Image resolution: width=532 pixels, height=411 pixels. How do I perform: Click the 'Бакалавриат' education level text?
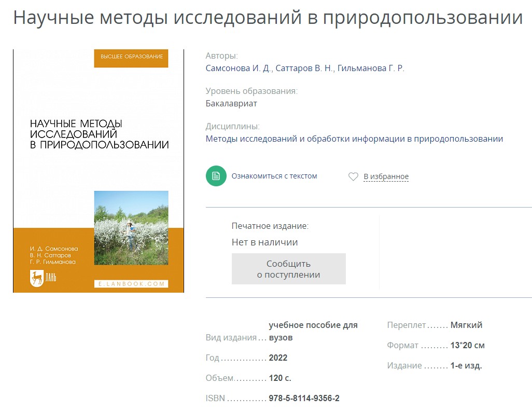[231, 103]
